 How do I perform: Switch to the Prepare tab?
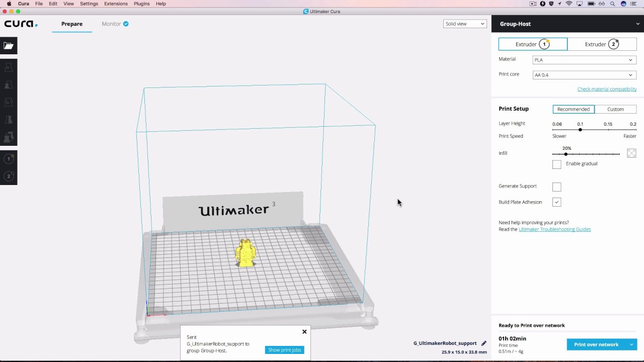(x=72, y=24)
